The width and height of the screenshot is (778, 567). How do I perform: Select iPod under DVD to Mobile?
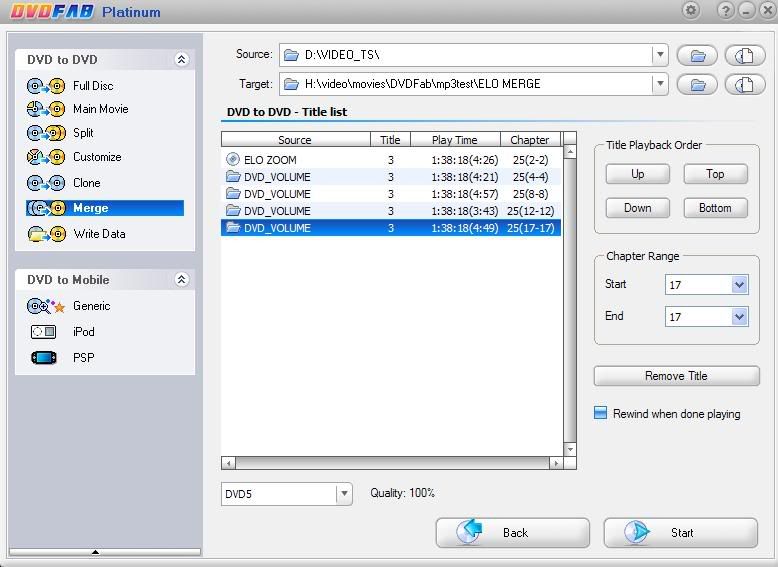[x=83, y=332]
